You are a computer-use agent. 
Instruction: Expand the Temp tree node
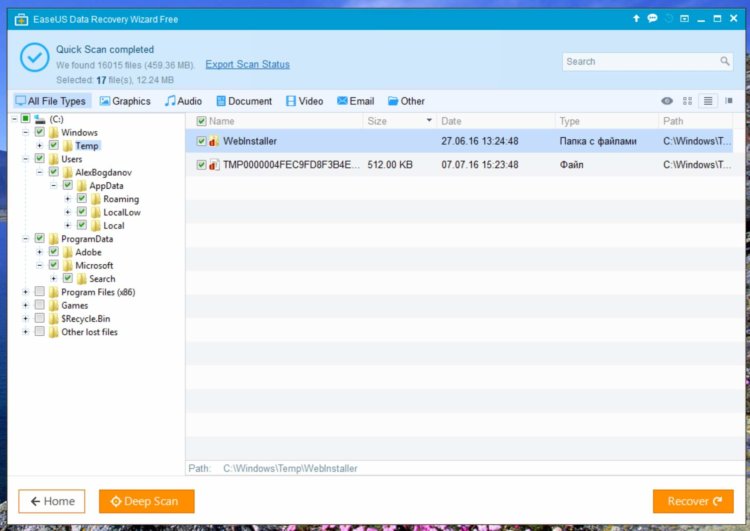(40, 145)
